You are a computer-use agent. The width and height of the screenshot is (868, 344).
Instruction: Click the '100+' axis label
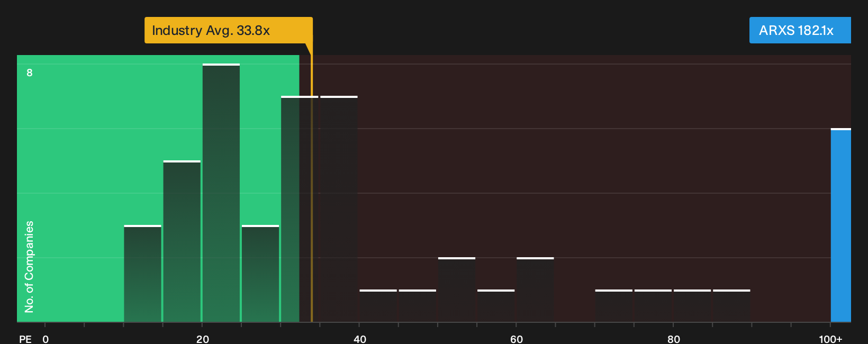(x=830, y=339)
